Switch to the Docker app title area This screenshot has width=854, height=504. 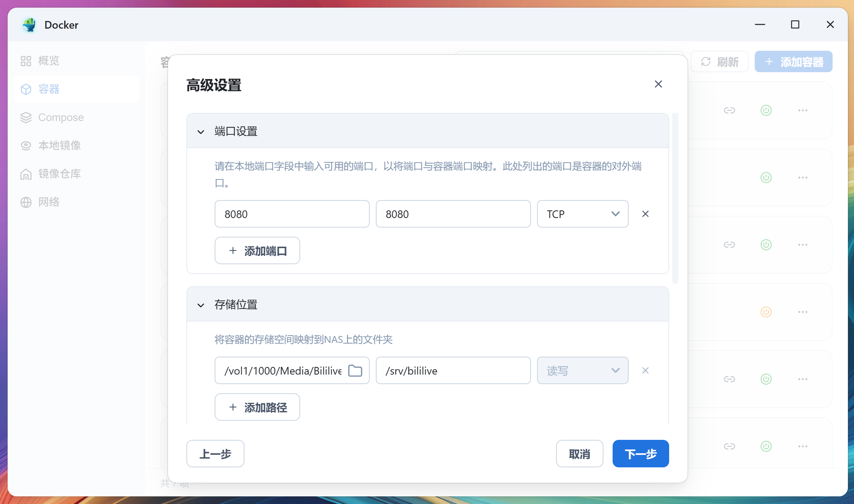click(61, 25)
